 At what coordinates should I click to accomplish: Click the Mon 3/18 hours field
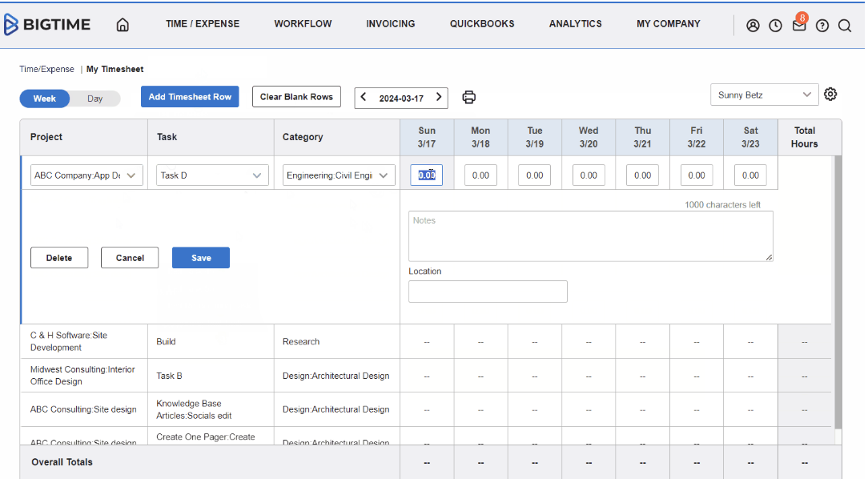480,175
